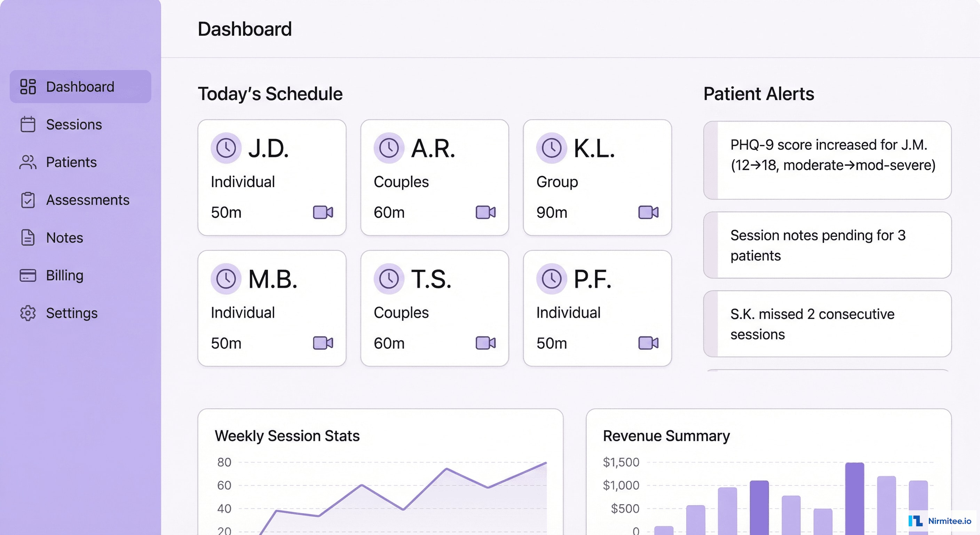Click the clock icon on A.R. couples session
The image size is (980, 535).
click(x=389, y=148)
